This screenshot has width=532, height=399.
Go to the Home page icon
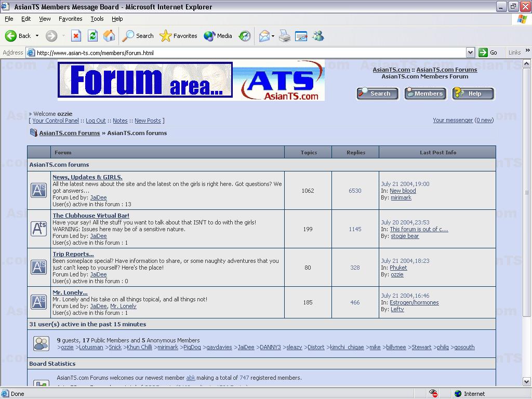[109, 36]
